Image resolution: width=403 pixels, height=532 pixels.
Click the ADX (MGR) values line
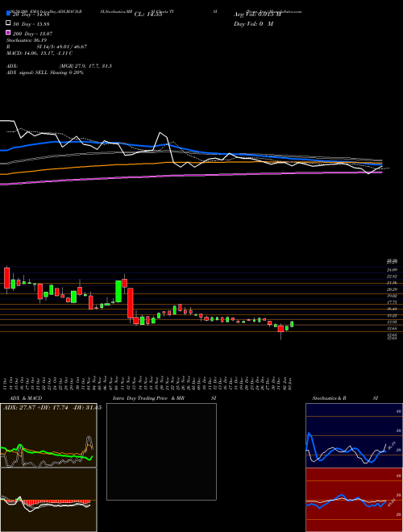pos(59,66)
